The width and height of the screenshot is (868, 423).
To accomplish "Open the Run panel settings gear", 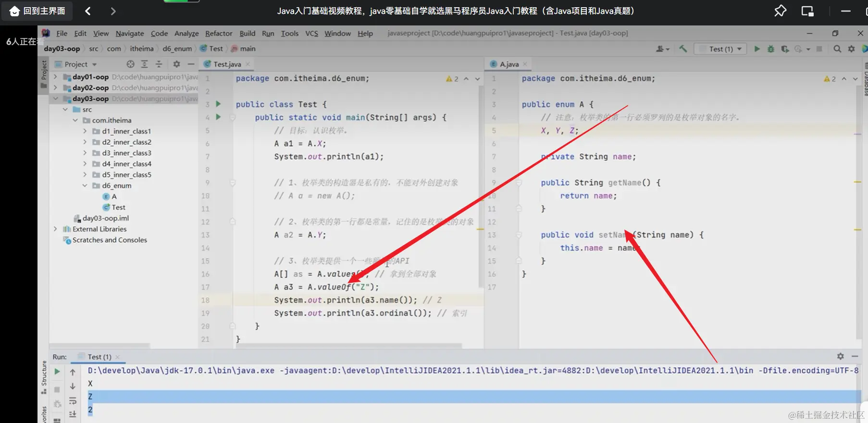I will tap(840, 356).
